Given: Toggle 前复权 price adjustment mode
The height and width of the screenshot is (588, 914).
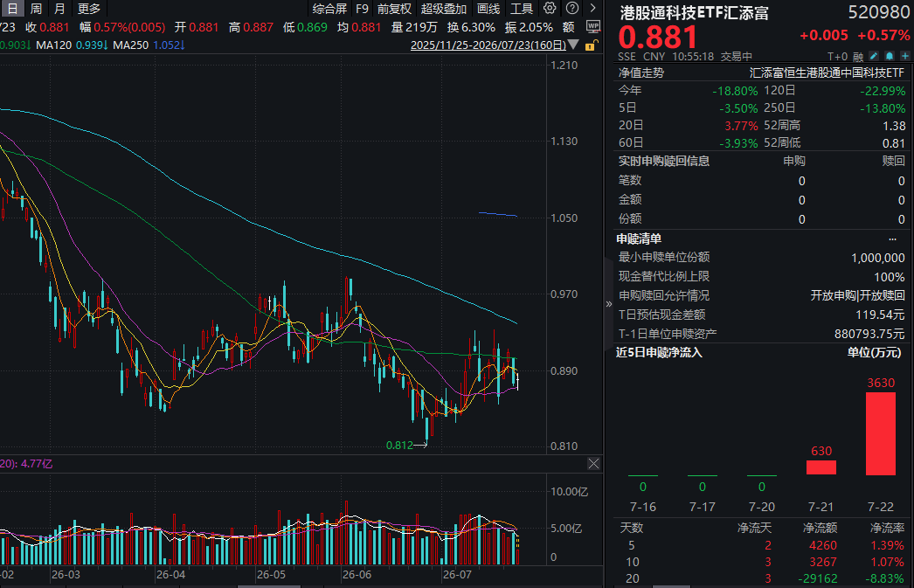Looking at the screenshot, I should click(x=394, y=9).
